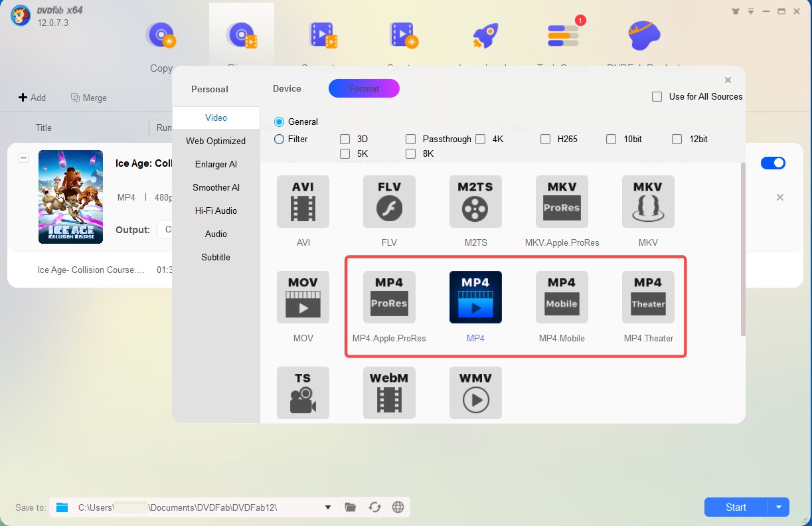Screen dimensions: 812x526
Task: Toggle the Ice Age task switch off
Action: click(x=773, y=163)
